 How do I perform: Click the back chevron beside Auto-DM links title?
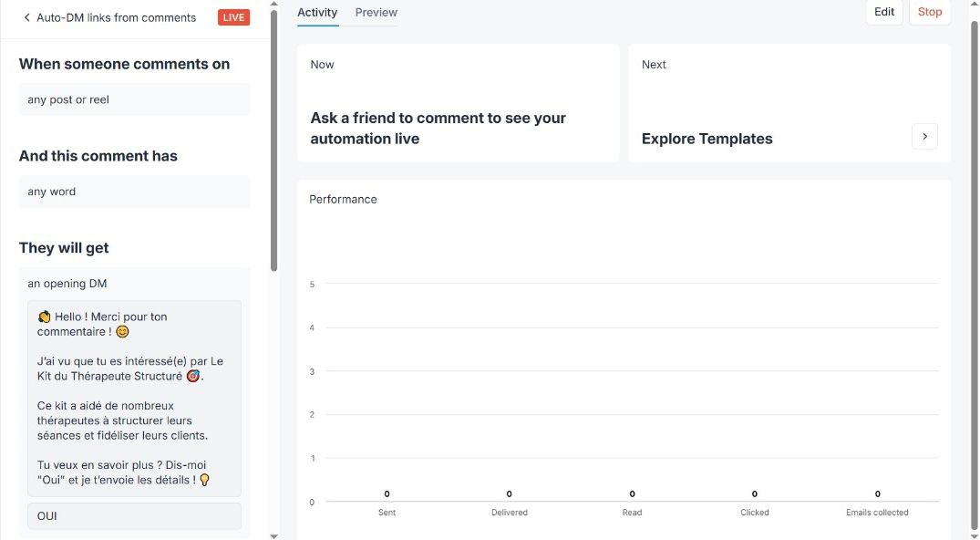tap(27, 17)
